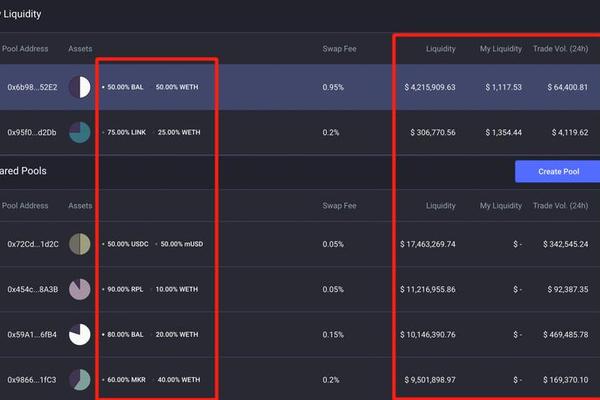Click liquidity value $ 10,146,390.76
Image resolution: width=600 pixels, height=400 pixels.
[x=428, y=335]
